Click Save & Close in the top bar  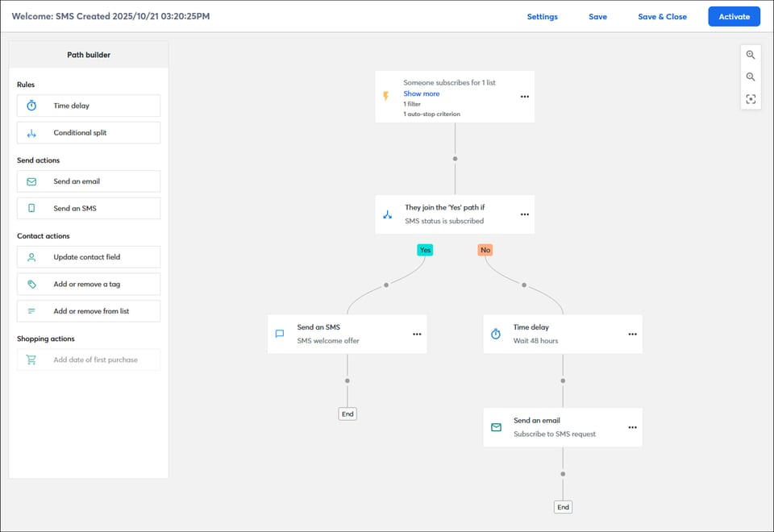pyautogui.click(x=662, y=17)
